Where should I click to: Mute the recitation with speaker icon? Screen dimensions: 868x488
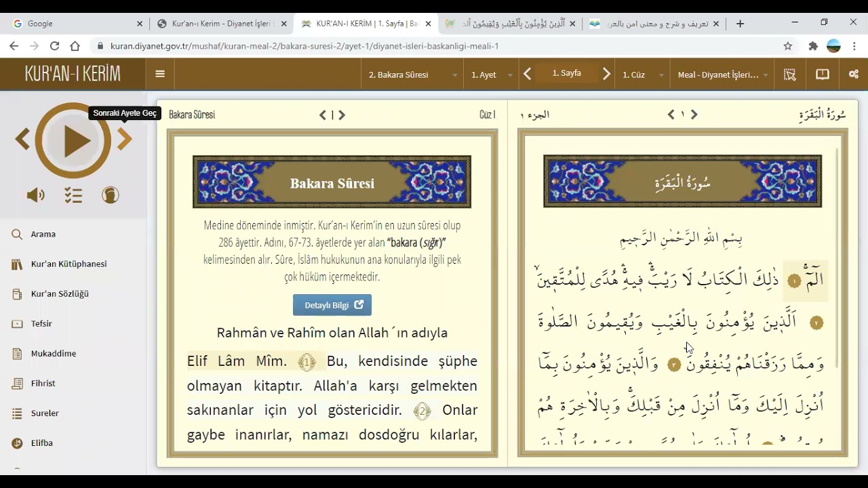[35, 195]
